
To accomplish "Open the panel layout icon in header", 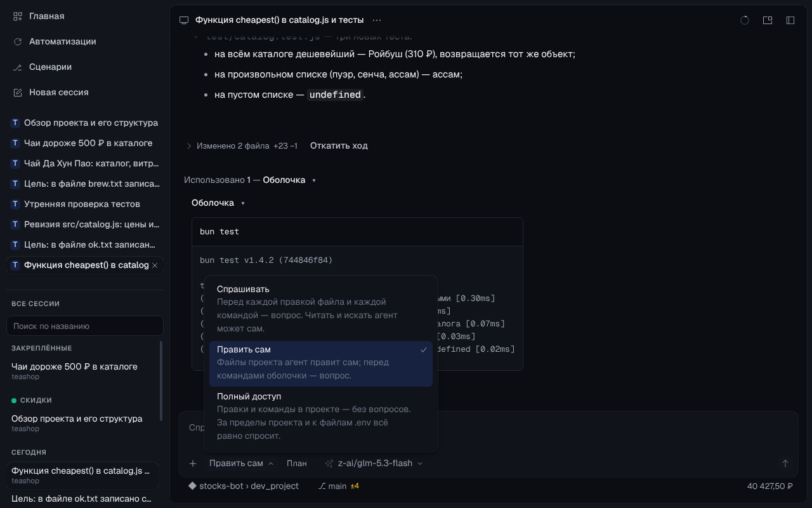I will coord(768,20).
